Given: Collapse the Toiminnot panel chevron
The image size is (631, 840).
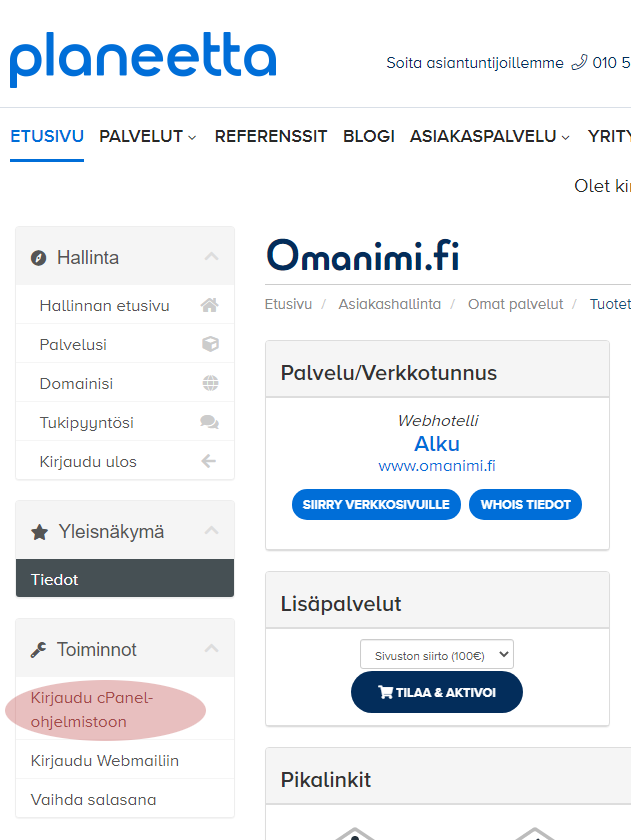Looking at the screenshot, I should 212,648.
